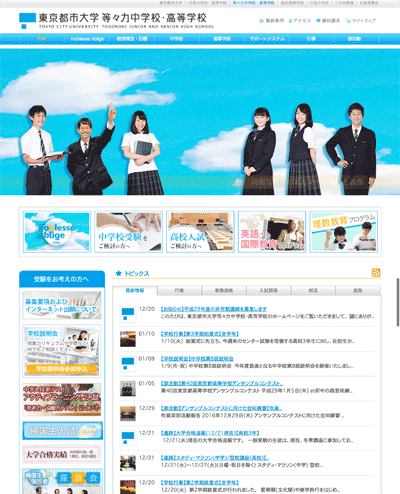
Task: Click the 中学校受験をご検討の方へ banner
Action: (x=129, y=232)
